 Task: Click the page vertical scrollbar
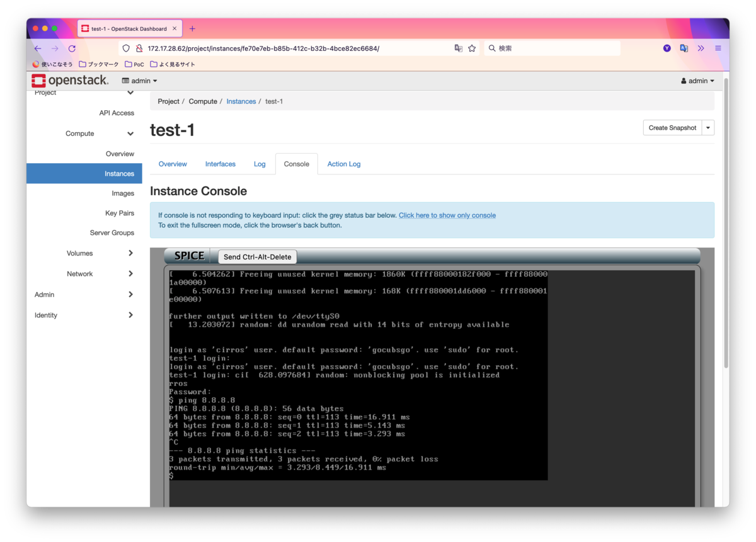(726, 223)
